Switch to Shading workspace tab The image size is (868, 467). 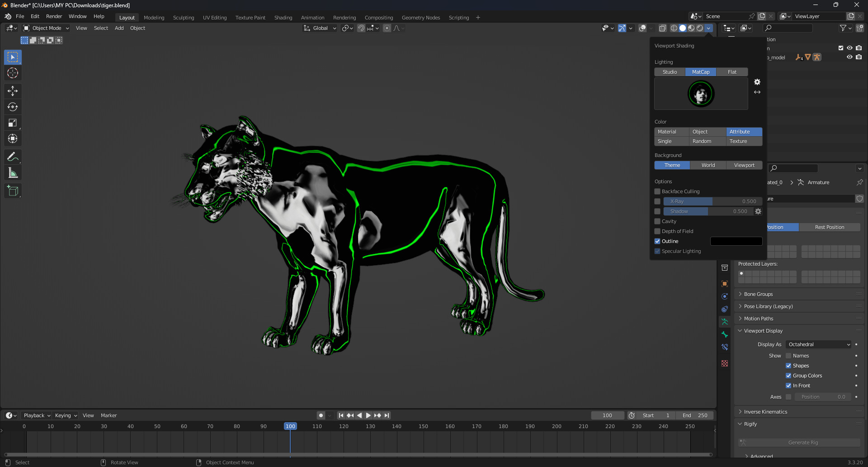click(x=283, y=18)
